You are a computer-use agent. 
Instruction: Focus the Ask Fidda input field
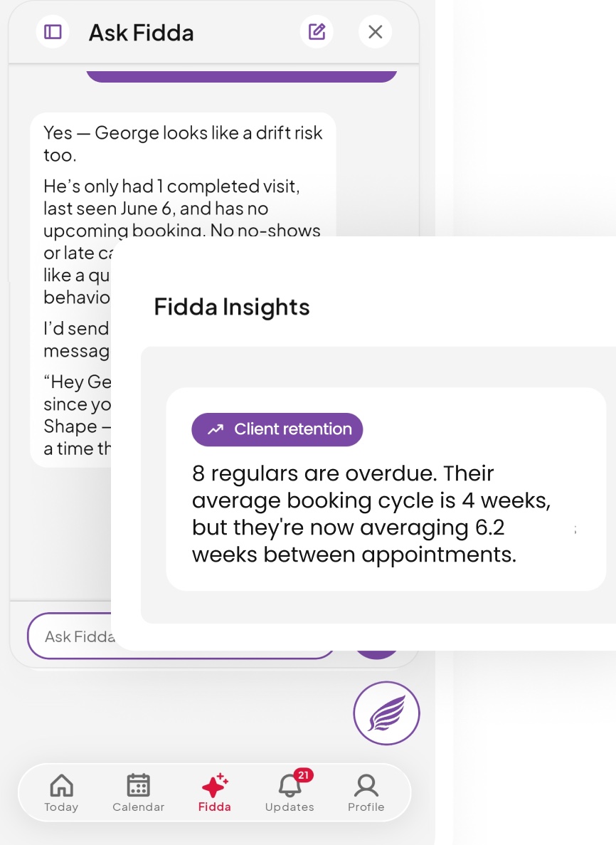70,636
